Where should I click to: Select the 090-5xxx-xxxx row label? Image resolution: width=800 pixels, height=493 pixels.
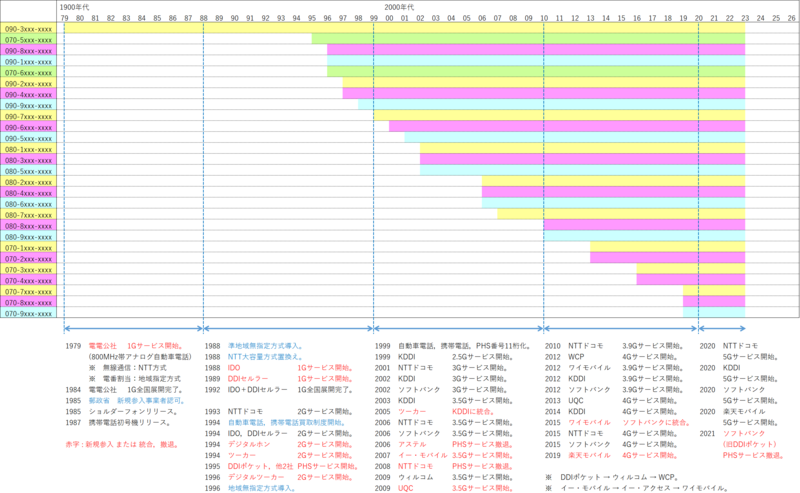[x=29, y=138]
